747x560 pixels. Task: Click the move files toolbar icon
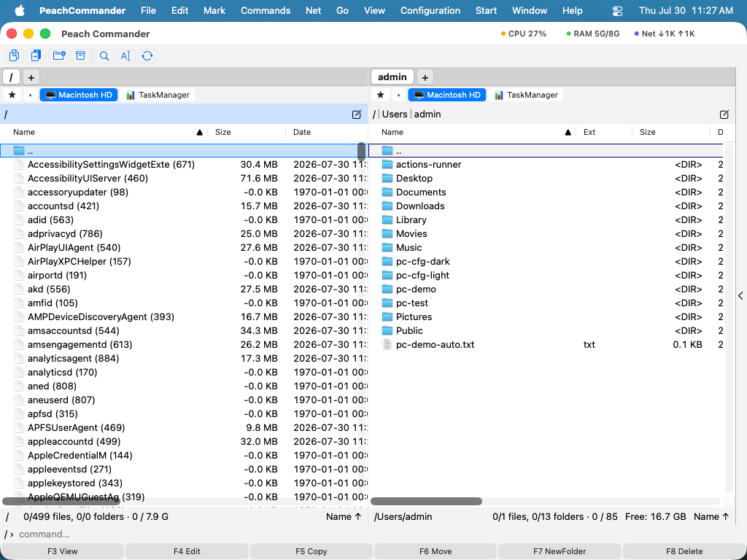(36, 55)
